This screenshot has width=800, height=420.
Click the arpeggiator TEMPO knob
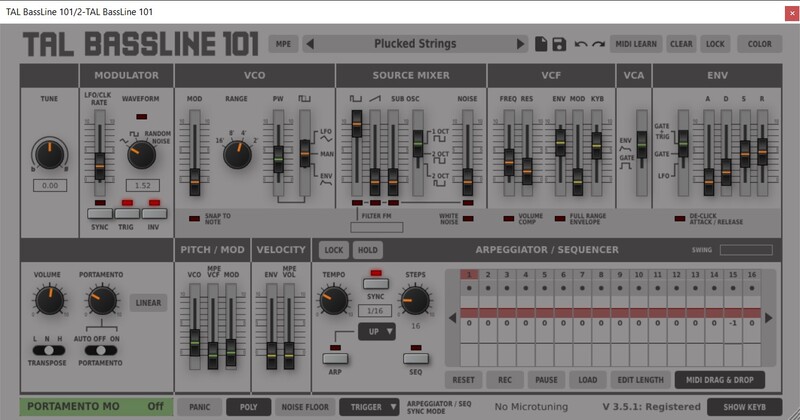coord(334,300)
